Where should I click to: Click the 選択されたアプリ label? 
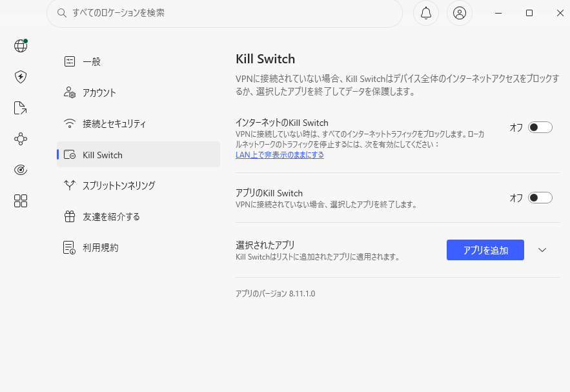pyautogui.click(x=265, y=245)
